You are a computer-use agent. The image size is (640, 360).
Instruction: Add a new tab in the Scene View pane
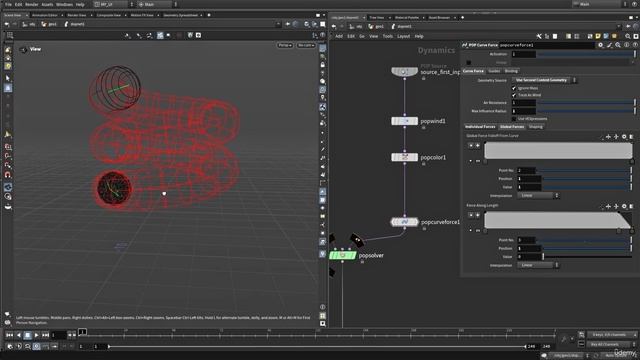209,15
